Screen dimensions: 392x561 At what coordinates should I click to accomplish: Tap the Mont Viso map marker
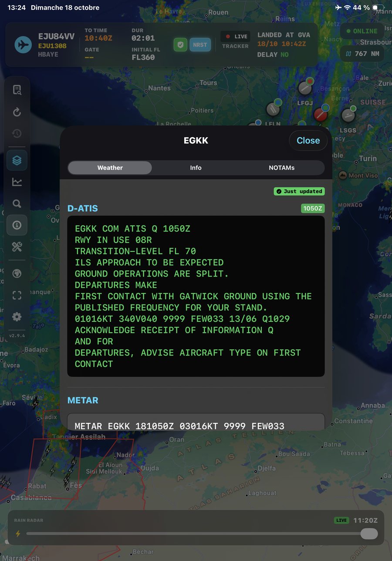click(x=342, y=176)
